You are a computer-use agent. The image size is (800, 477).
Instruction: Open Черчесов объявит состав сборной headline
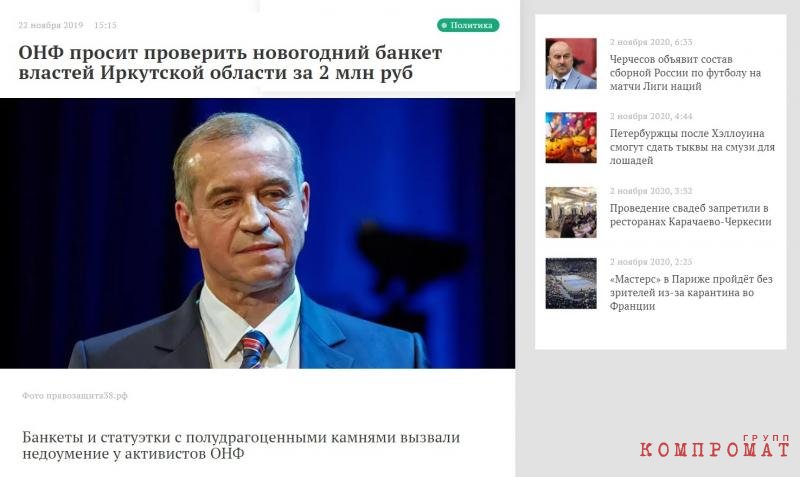(x=685, y=73)
